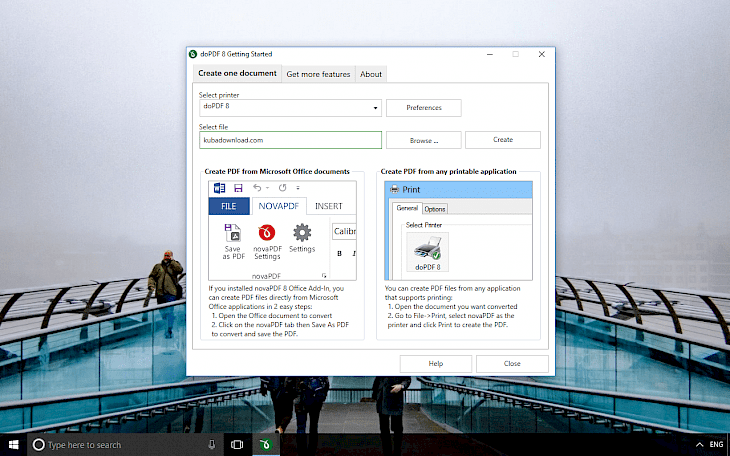Click the quick access customize arrow in preview

(x=298, y=188)
